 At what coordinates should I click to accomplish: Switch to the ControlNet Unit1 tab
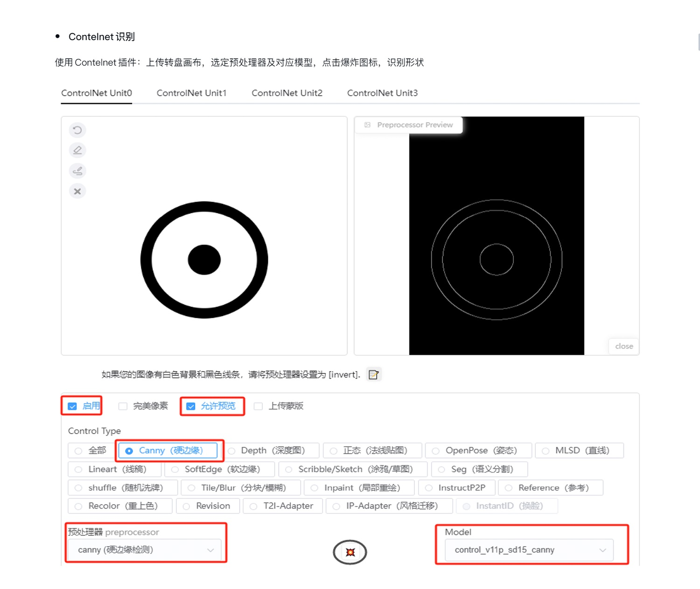click(192, 93)
